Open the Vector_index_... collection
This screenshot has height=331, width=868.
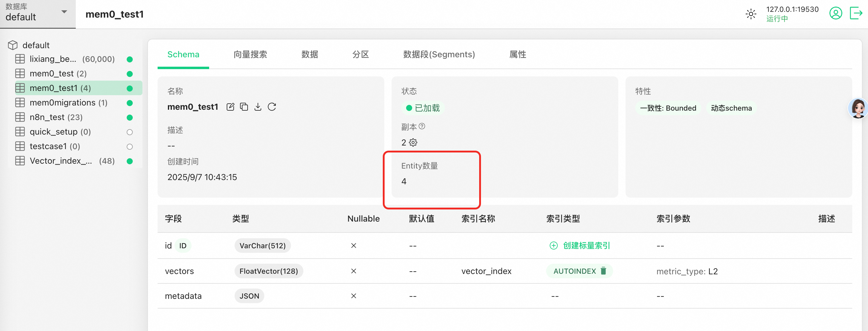click(x=75, y=161)
